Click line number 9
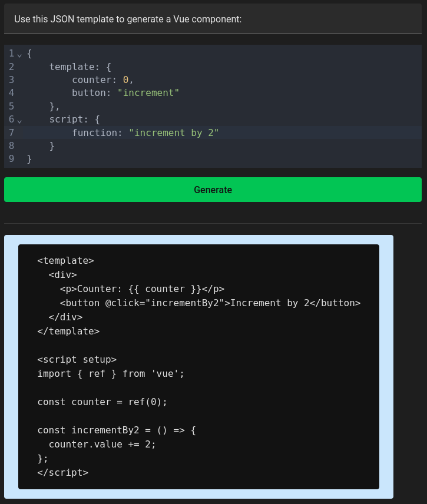 (x=11, y=158)
